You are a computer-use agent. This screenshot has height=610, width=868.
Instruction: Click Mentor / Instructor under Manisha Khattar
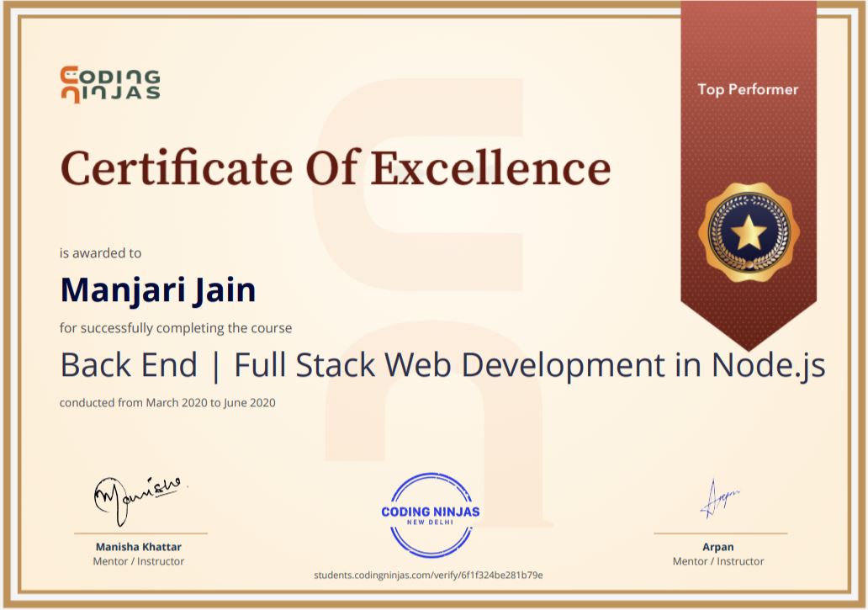[138, 561]
